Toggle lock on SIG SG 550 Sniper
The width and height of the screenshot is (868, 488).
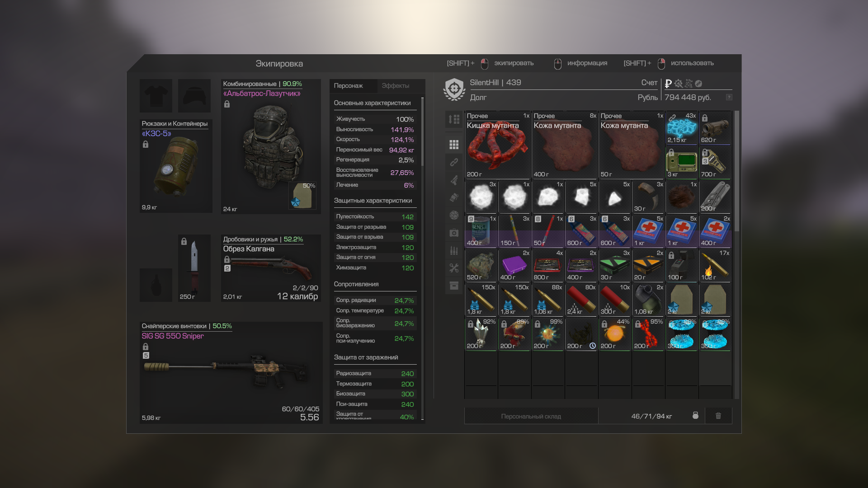coord(146,347)
